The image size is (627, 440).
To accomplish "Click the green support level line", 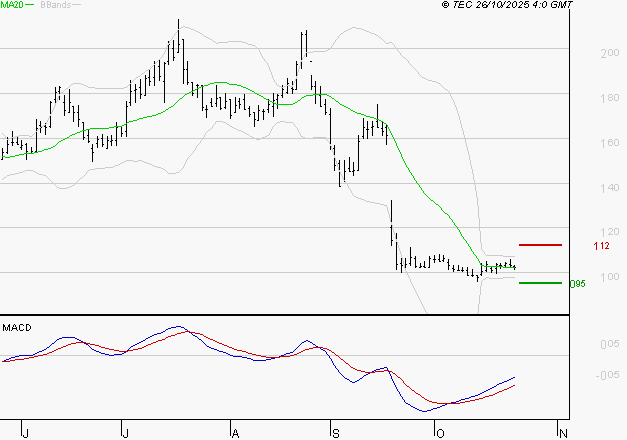I will click(540, 283).
